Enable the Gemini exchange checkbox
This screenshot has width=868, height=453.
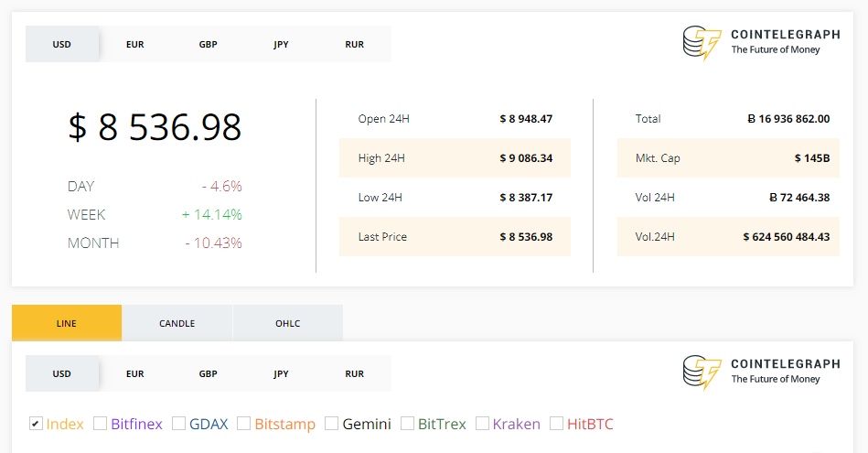pyautogui.click(x=332, y=424)
